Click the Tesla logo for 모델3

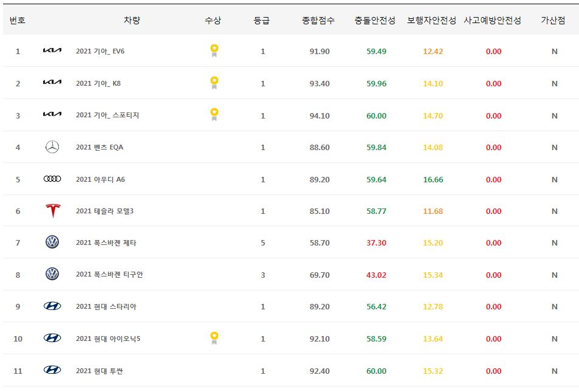pos(53,211)
